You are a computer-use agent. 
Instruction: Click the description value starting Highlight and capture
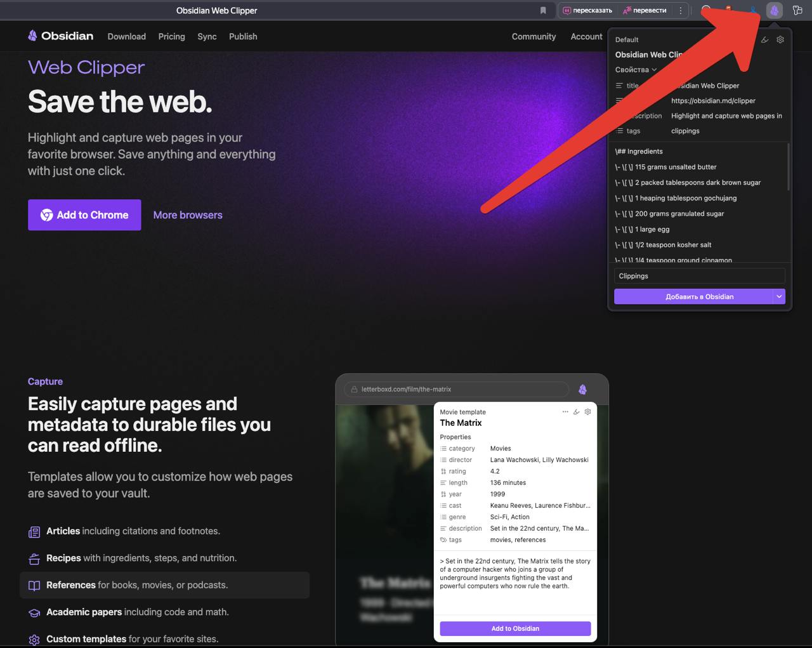point(727,116)
